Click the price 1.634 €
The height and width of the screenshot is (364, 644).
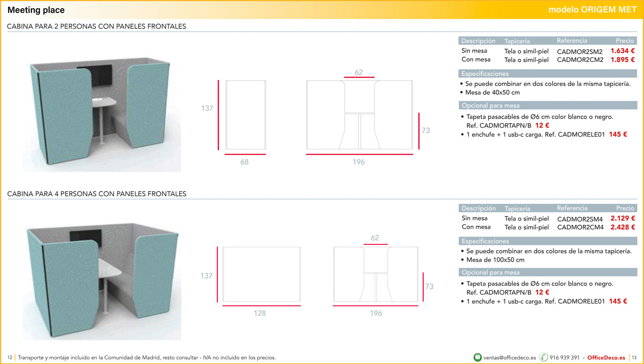(x=622, y=51)
